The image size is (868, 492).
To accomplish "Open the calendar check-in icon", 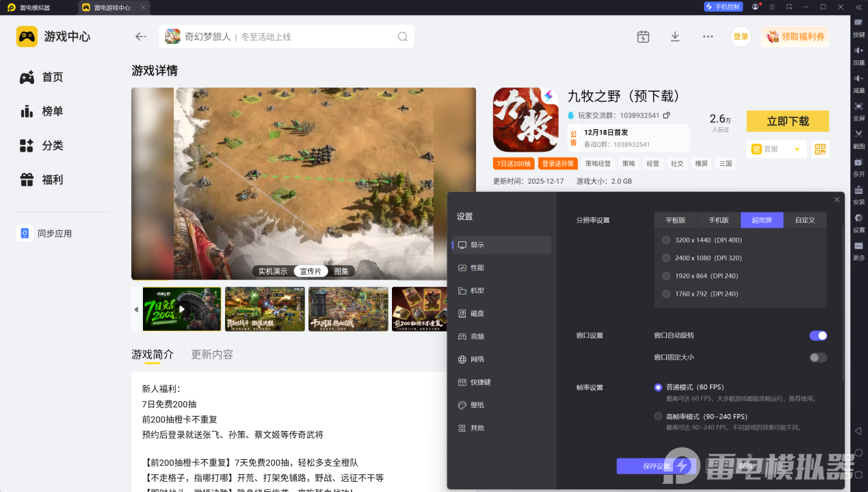I will 643,37.
